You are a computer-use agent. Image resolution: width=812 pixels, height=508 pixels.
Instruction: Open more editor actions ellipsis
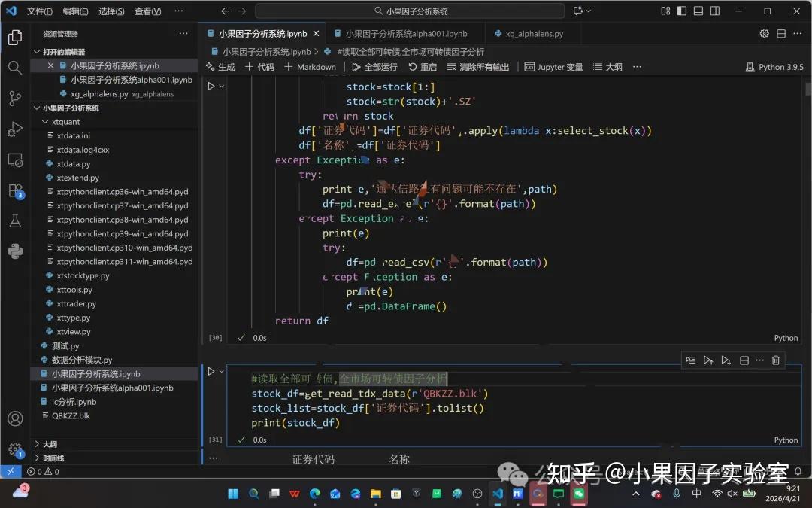[x=798, y=34]
